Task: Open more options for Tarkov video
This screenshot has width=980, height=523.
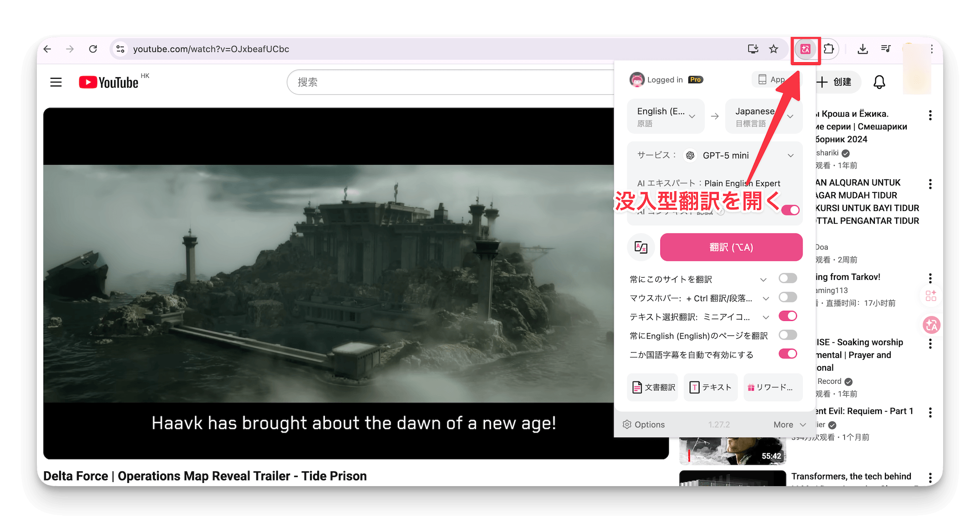Action: [x=930, y=278]
